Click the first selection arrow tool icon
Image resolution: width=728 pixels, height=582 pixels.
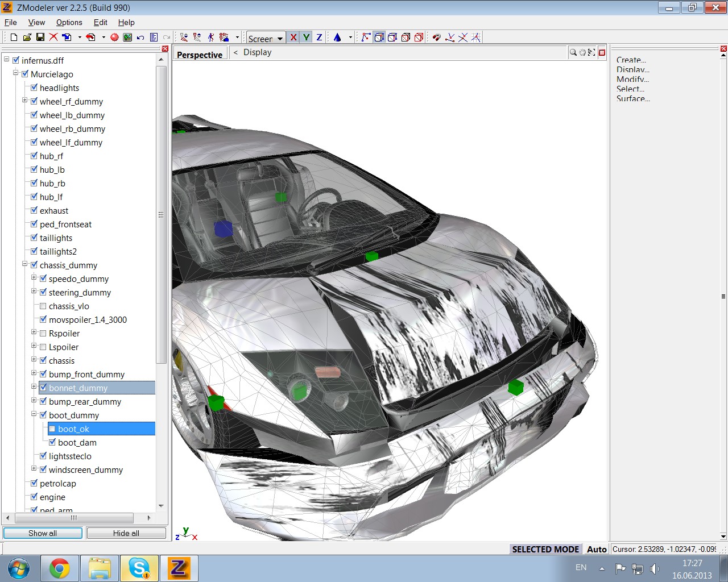point(184,38)
